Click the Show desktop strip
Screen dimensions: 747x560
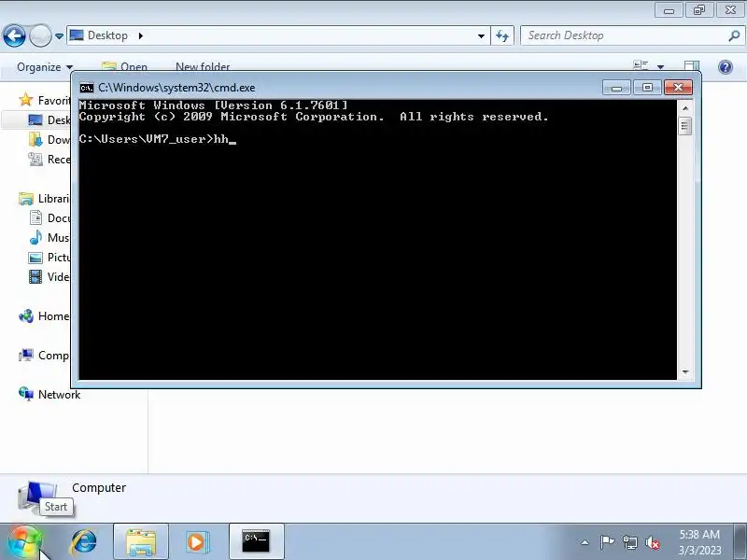(x=740, y=542)
